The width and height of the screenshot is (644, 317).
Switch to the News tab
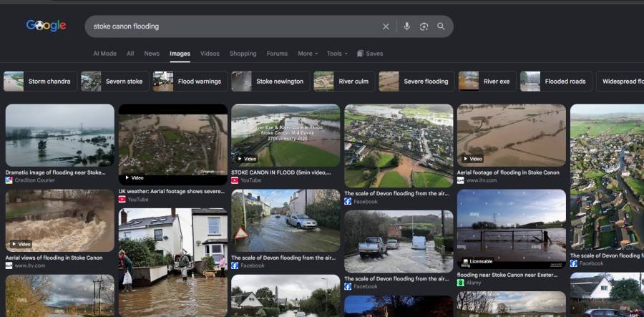click(152, 54)
